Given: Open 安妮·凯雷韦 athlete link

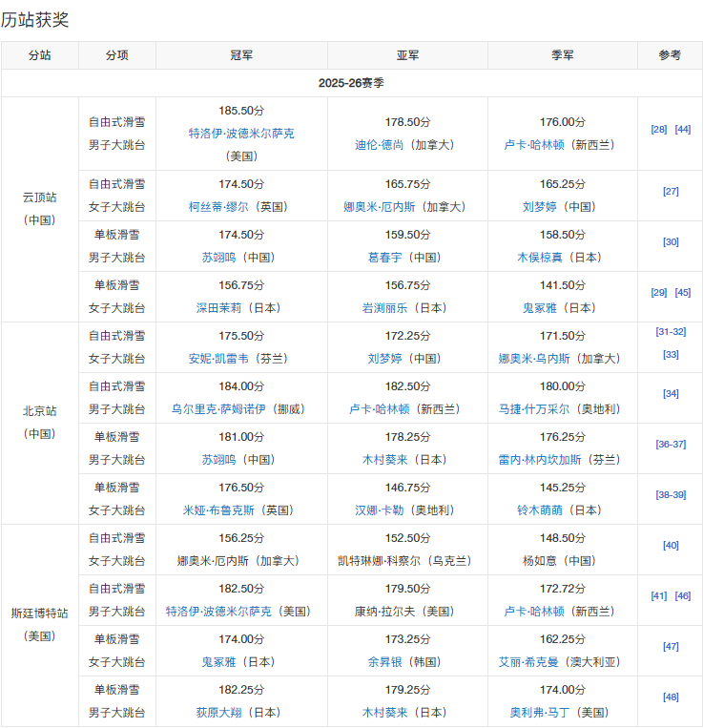Looking at the screenshot, I should (x=218, y=359).
